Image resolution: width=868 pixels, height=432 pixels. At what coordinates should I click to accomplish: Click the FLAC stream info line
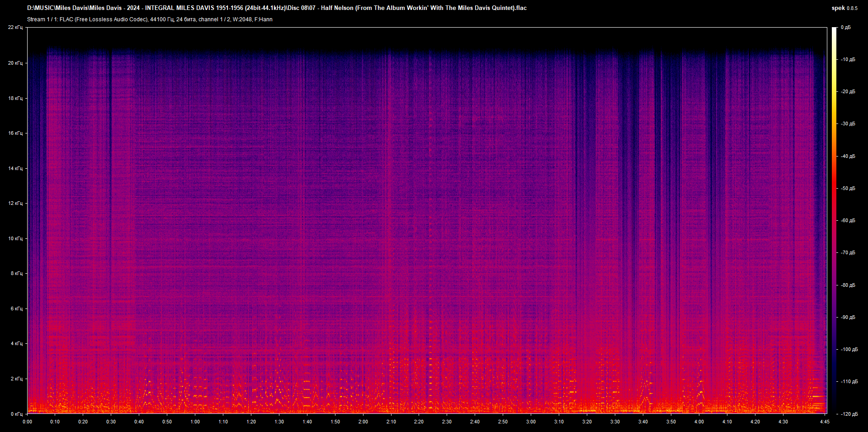150,19
